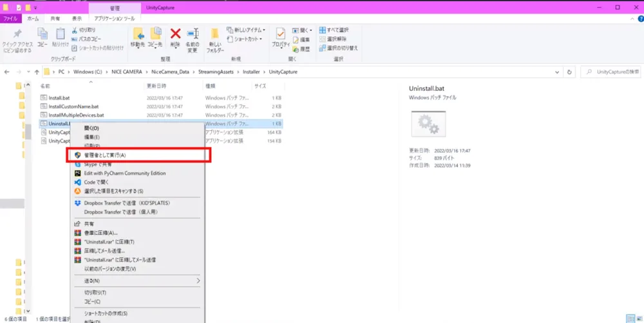Open the Open (開く) dropdown in ribbon
Image resolution: width=644 pixels, height=323 pixels.
tap(302, 30)
